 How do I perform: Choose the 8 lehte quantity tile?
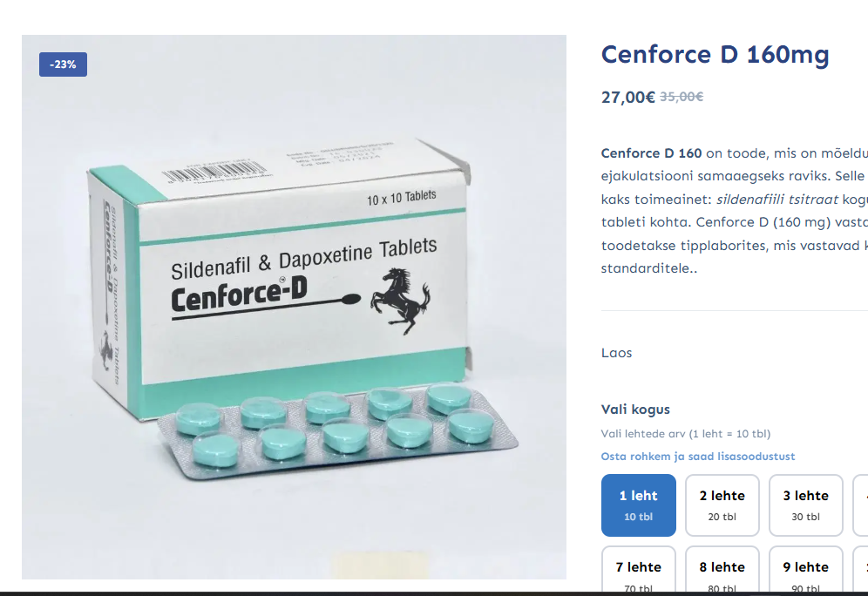pyautogui.click(x=722, y=571)
